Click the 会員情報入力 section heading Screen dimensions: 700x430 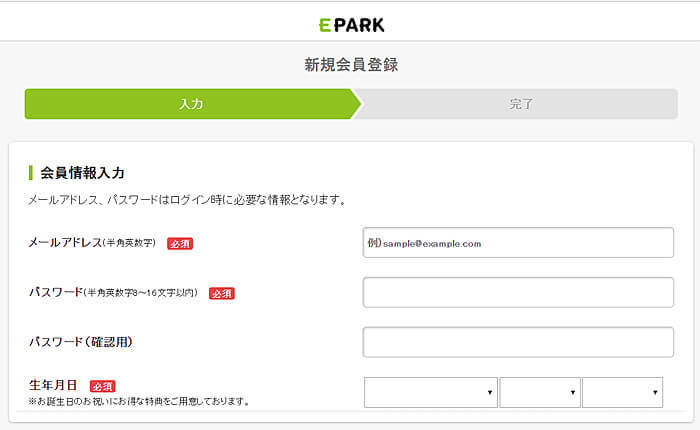click(x=82, y=173)
